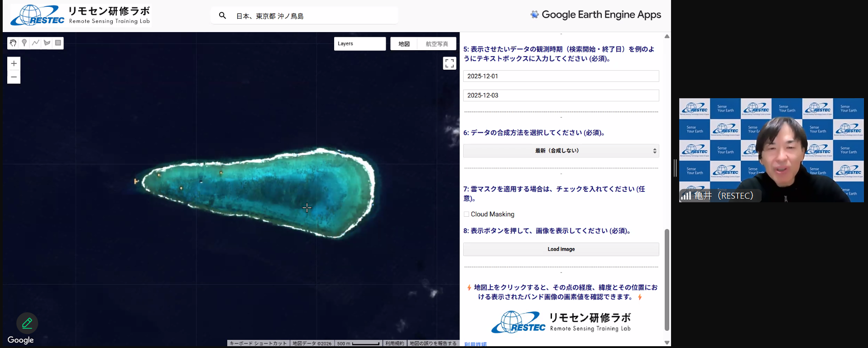Select the add marker tool

pos(24,43)
